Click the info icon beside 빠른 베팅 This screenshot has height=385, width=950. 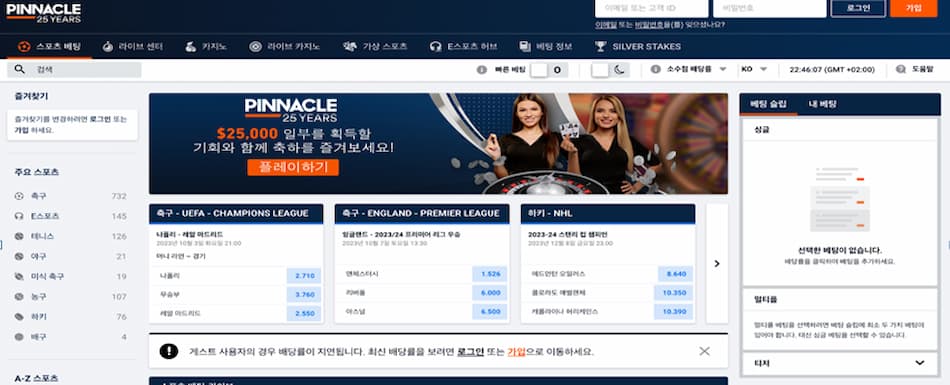[x=482, y=70]
